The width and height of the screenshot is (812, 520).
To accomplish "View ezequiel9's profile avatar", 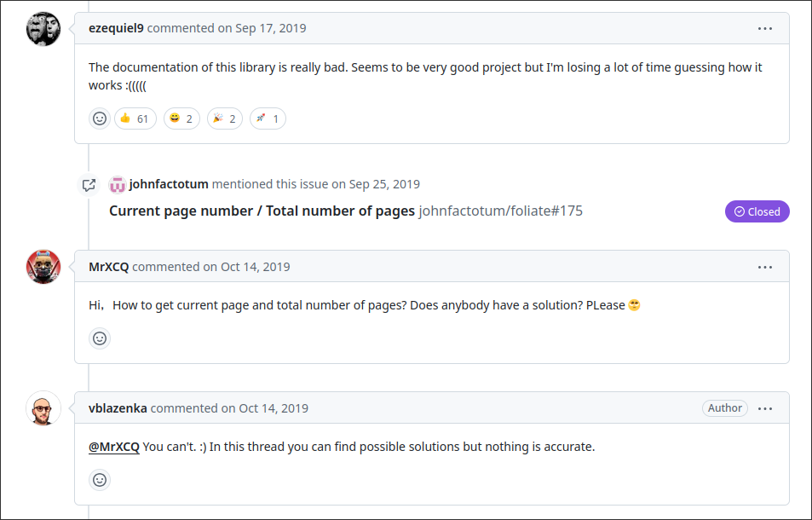I will [43, 29].
